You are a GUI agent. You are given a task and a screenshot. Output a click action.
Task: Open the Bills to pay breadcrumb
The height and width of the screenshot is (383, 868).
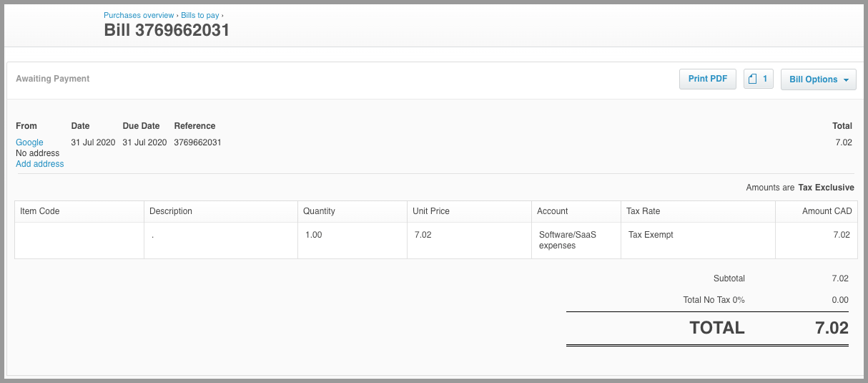click(200, 15)
